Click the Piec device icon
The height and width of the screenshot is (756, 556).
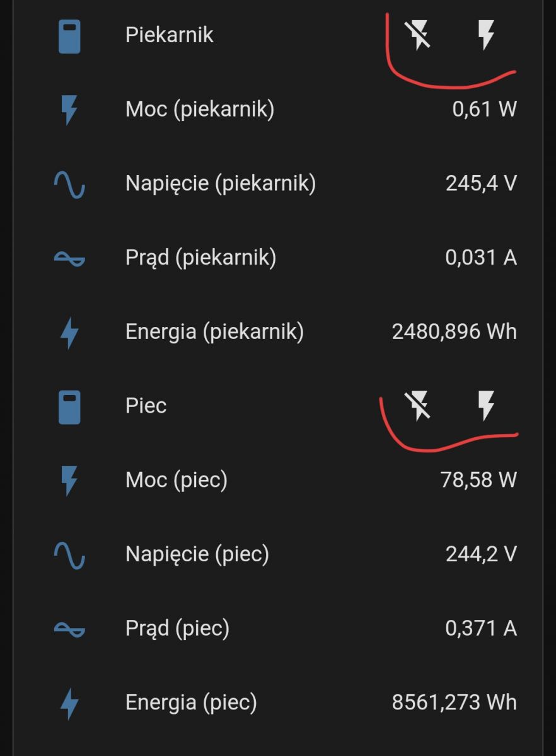tap(69, 406)
